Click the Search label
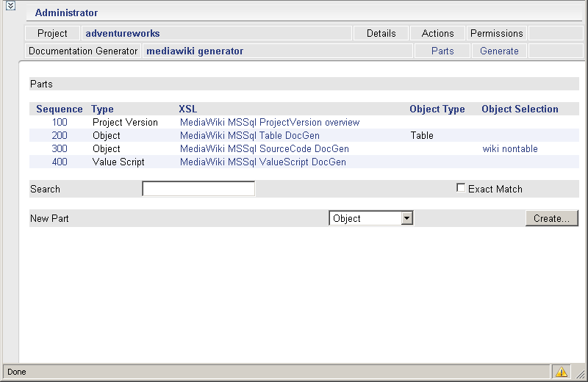Screen dimensions: 588x382 tap(45, 189)
